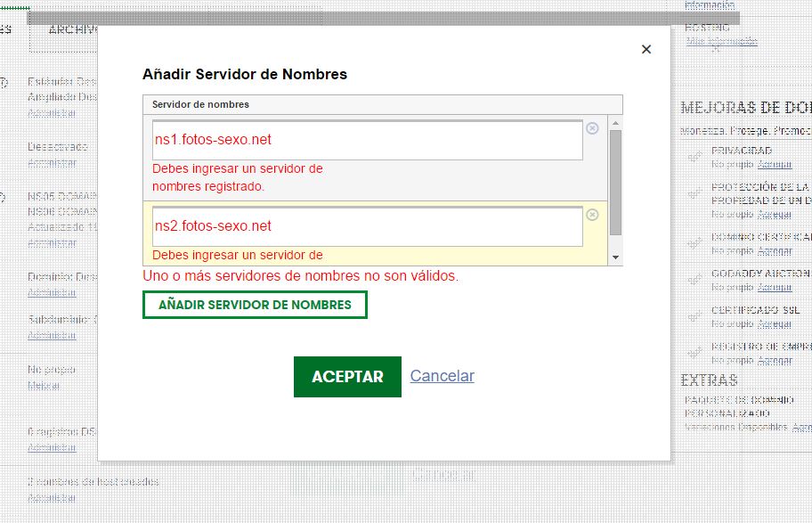Focus the ns2.fotos-sexo.net input field

click(367, 226)
